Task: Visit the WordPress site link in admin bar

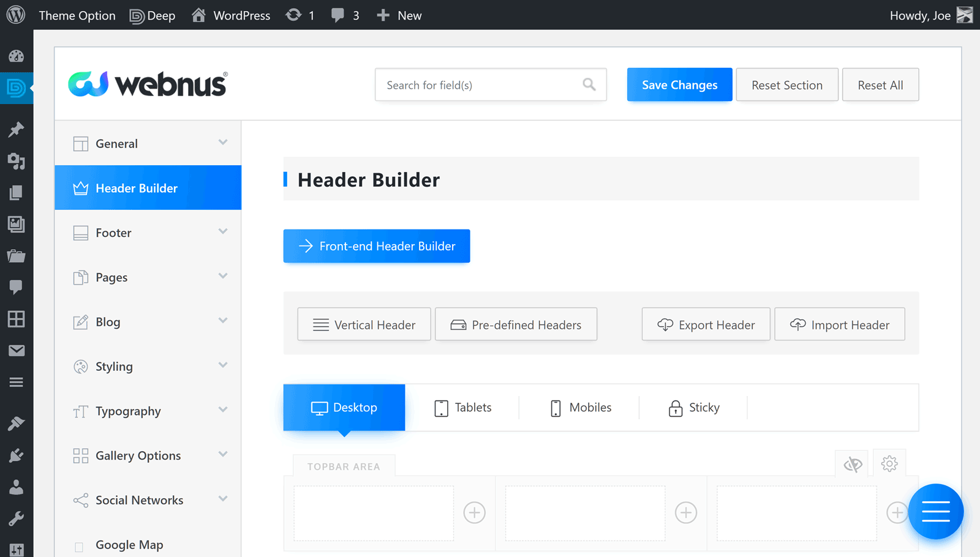Action: tap(231, 15)
